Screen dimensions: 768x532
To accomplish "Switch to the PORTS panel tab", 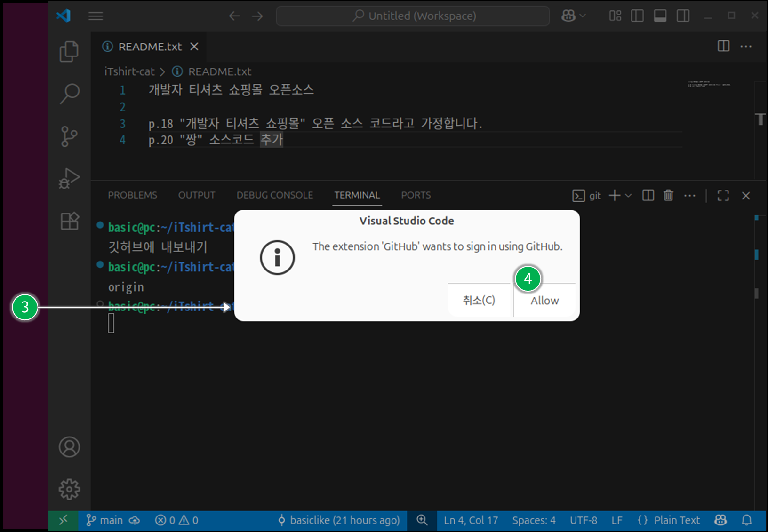I will click(x=416, y=195).
